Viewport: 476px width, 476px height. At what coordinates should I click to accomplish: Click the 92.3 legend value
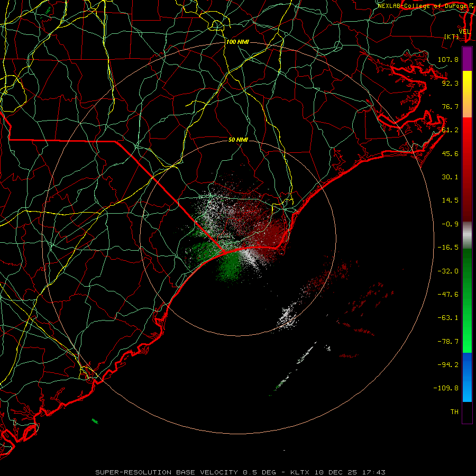click(x=450, y=83)
